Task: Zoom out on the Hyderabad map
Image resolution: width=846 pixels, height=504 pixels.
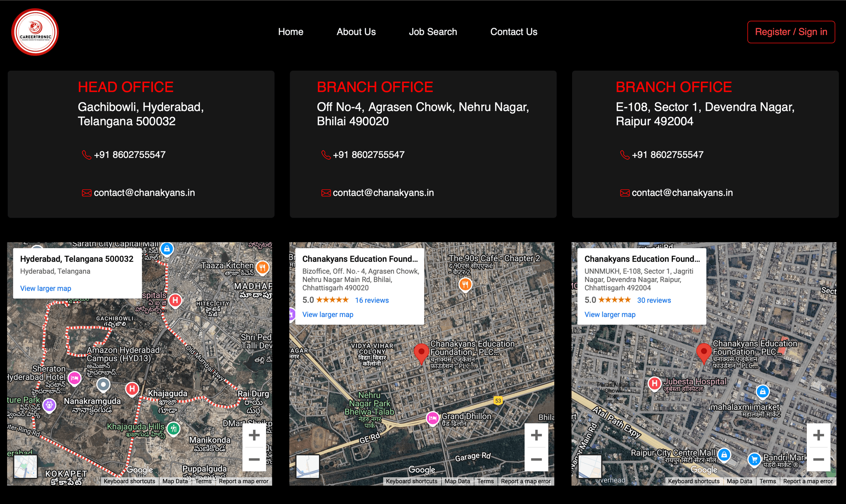Action: tap(254, 459)
